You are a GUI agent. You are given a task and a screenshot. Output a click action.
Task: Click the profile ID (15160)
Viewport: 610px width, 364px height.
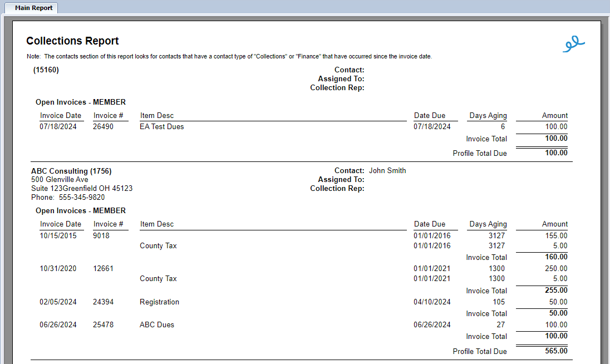[46, 70]
